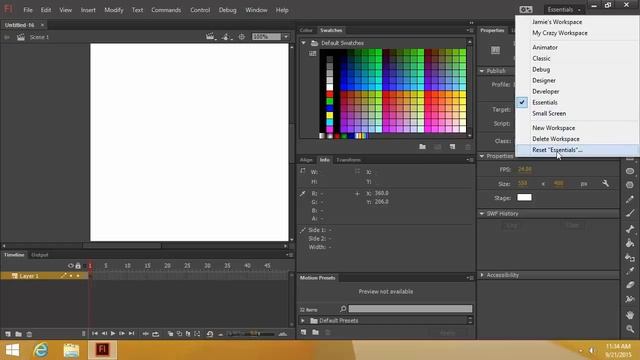Collapse the Publish section
640x360 pixels.
pos(482,71)
